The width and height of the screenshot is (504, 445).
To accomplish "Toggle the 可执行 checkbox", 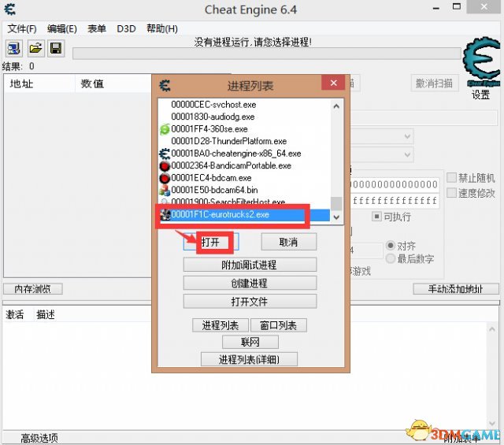I will point(376,216).
